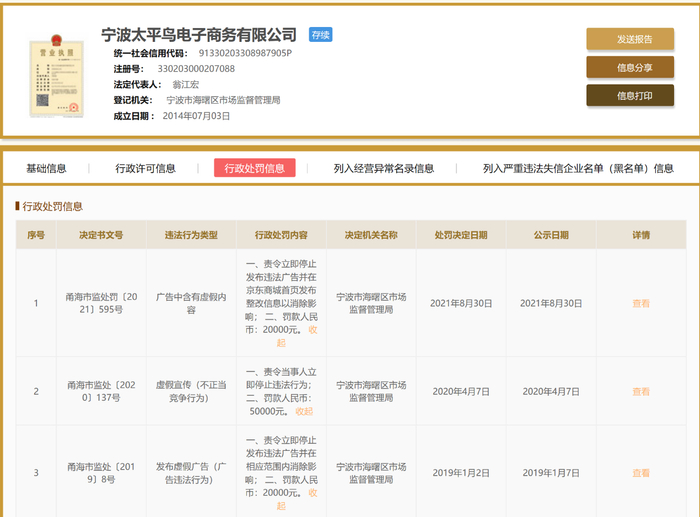Screen dimensions: 700x517
Task: Click the 存续 status badge
Action: (x=320, y=35)
